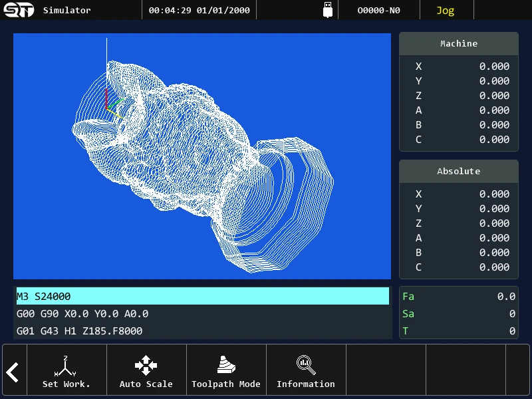Select highlighted M3 S24000 code line

pos(203,296)
